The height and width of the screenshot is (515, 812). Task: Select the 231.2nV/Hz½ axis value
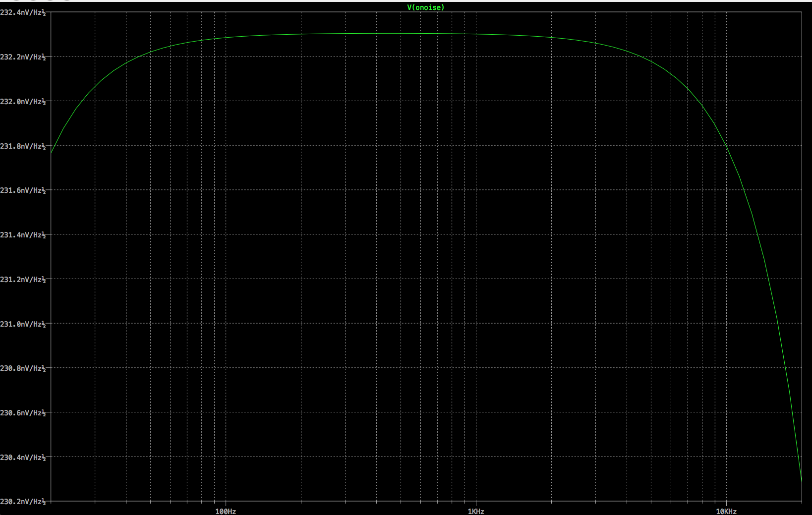[x=23, y=280]
